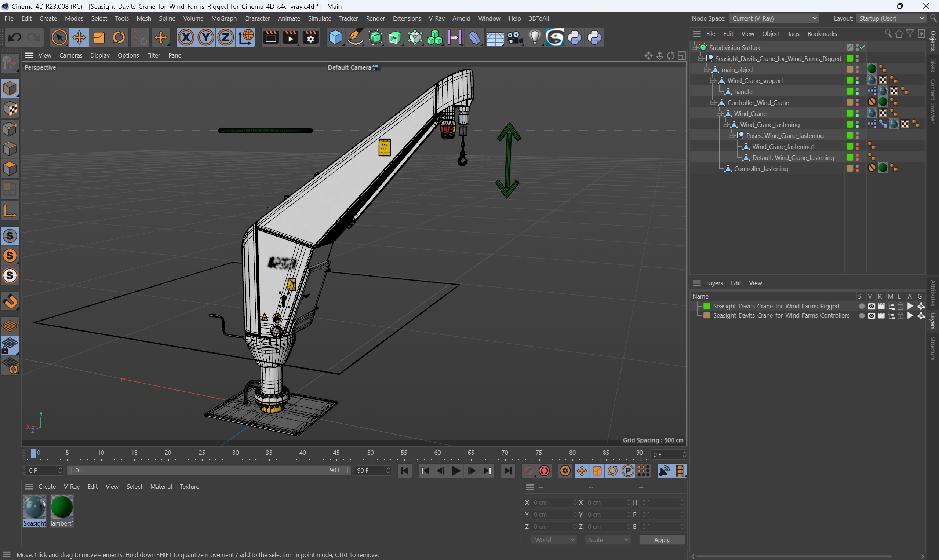This screenshot has width=939, height=560.
Task: Select the Seasight material thumbnail
Action: [35, 508]
